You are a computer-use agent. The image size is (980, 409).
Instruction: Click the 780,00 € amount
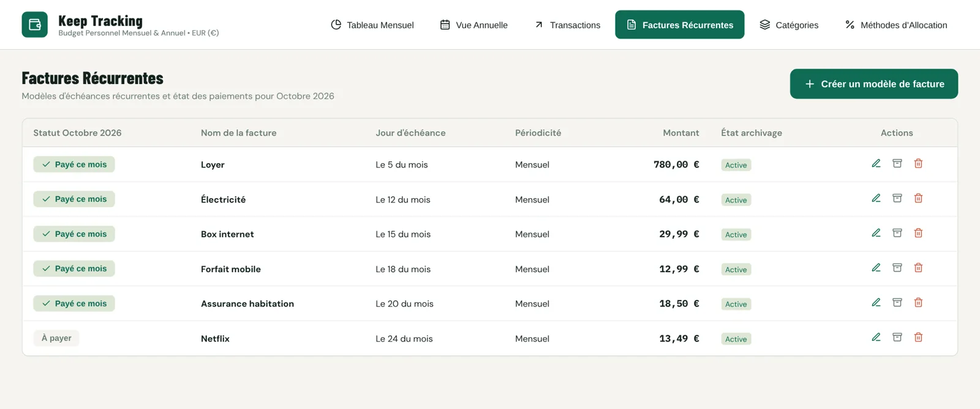click(676, 164)
